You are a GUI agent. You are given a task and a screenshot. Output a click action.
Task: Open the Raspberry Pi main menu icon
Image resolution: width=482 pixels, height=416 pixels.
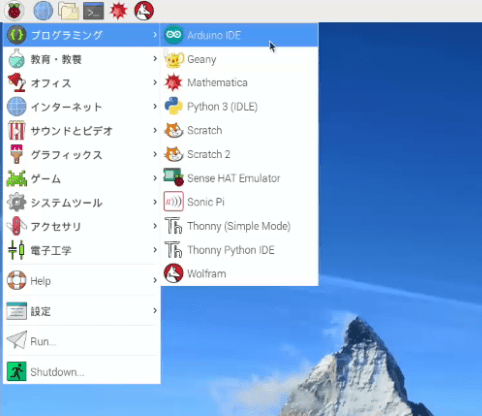pyautogui.click(x=14, y=10)
